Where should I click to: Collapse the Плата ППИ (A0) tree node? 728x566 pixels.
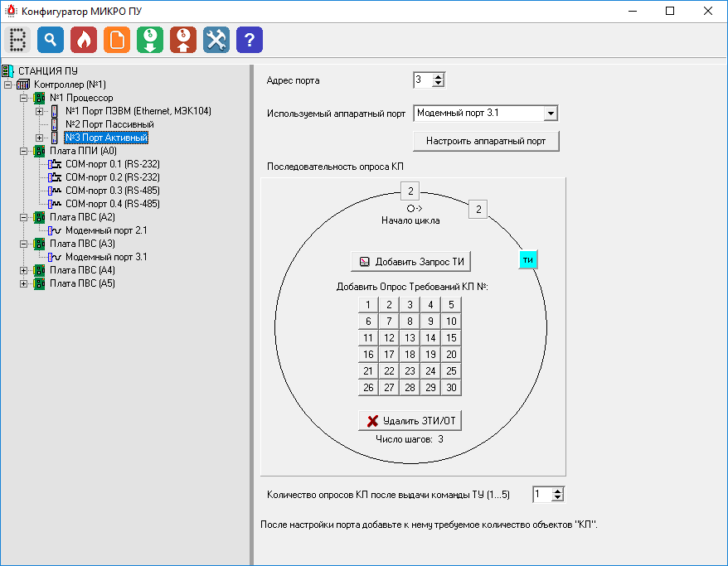[x=23, y=151]
